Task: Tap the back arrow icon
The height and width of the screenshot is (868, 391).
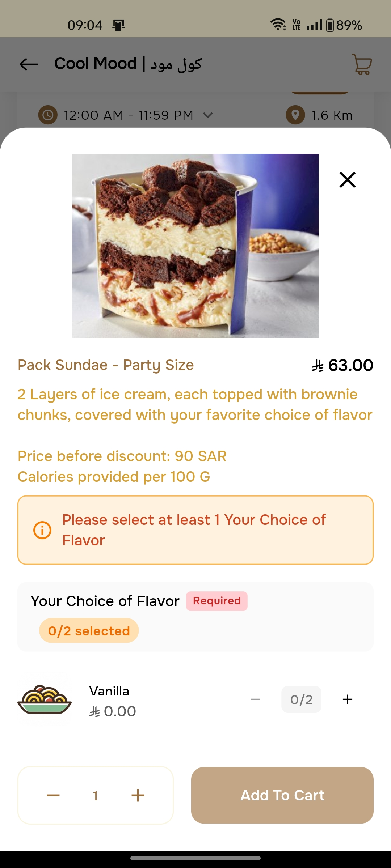Action: click(29, 64)
